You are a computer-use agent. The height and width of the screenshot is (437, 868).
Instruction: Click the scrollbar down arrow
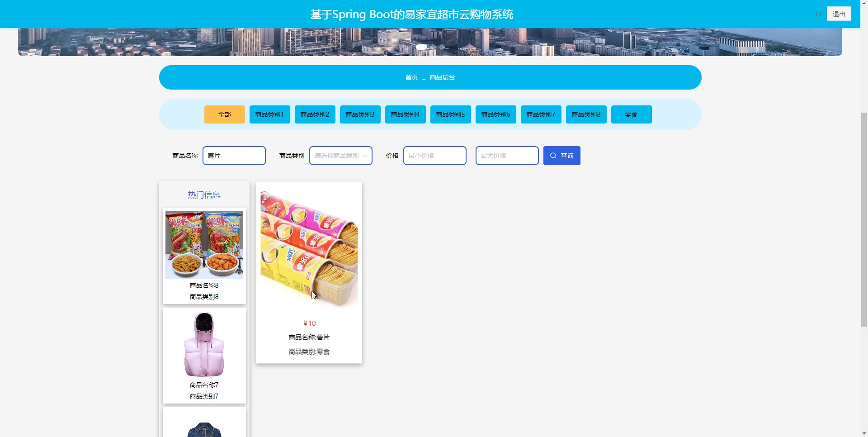tap(864, 433)
